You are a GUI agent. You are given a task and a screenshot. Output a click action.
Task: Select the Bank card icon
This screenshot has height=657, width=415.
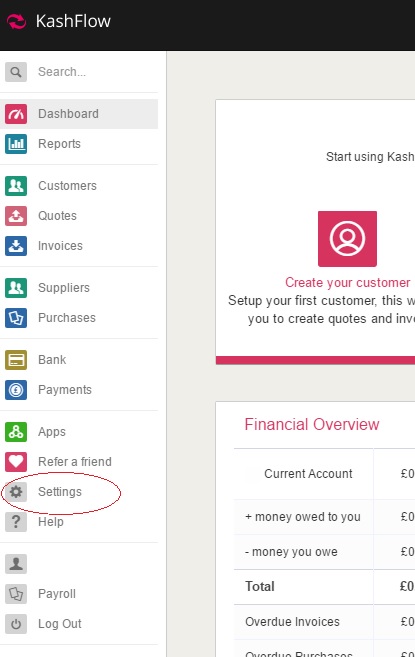tap(16, 360)
